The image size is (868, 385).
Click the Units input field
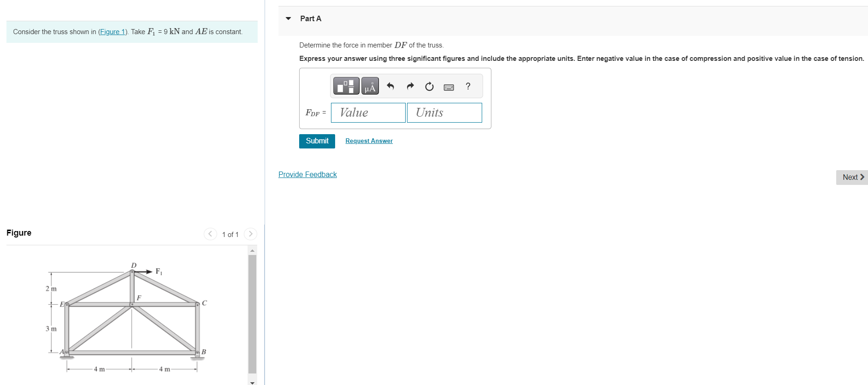coord(444,113)
